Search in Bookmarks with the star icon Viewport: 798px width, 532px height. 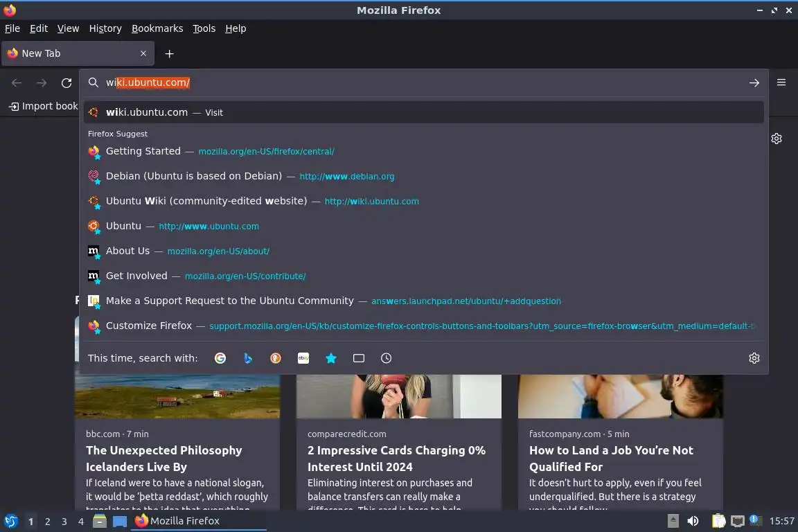point(331,358)
